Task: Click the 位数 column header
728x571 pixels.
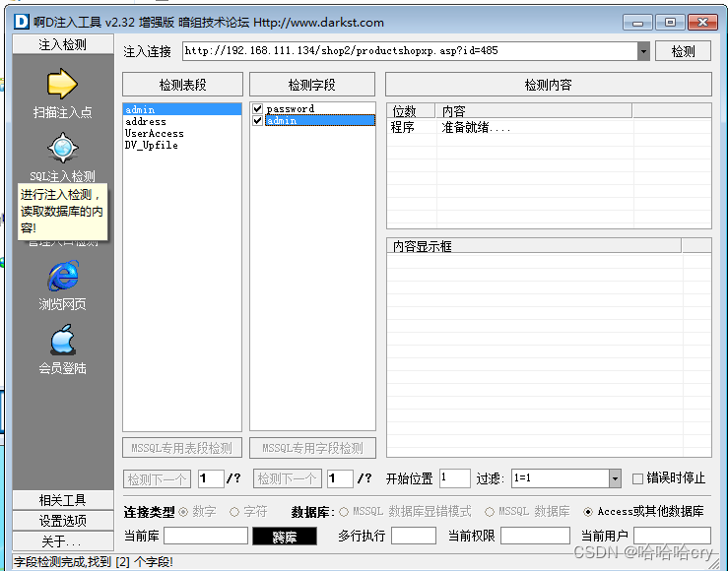Action: click(x=411, y=111)
